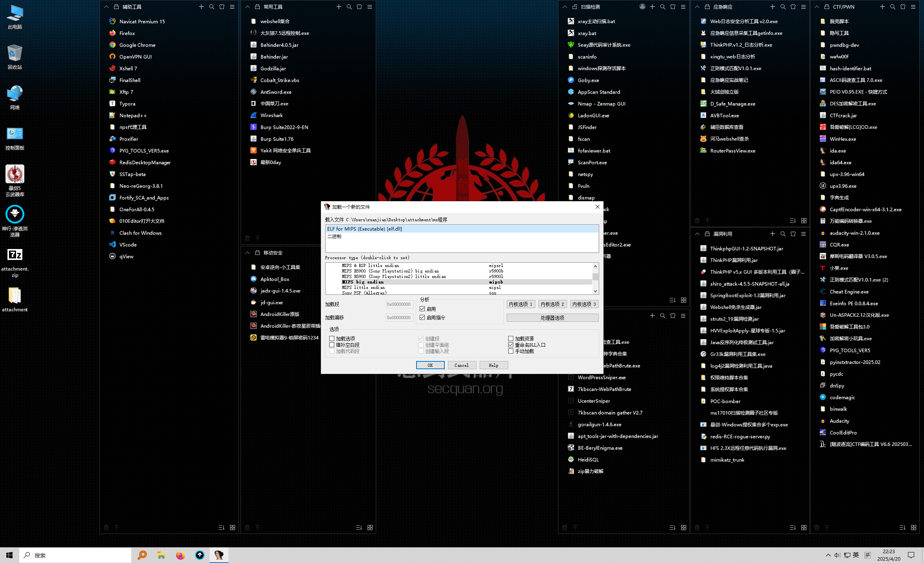The image size is (924, 563).
Task: Select 二进制 file format entry
Action: (x=334, y=236)
